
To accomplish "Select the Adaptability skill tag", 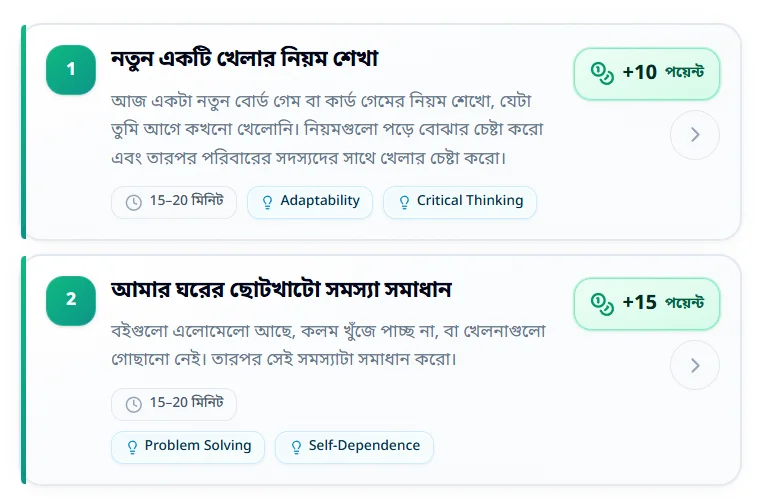I will (310, 202).
